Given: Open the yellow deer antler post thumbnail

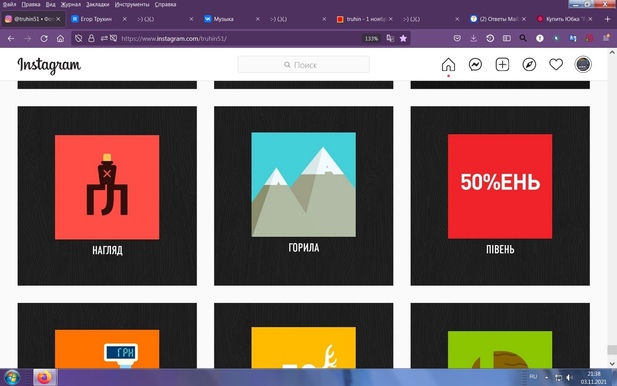Looking at the screenshot, I should coord(303,336).
